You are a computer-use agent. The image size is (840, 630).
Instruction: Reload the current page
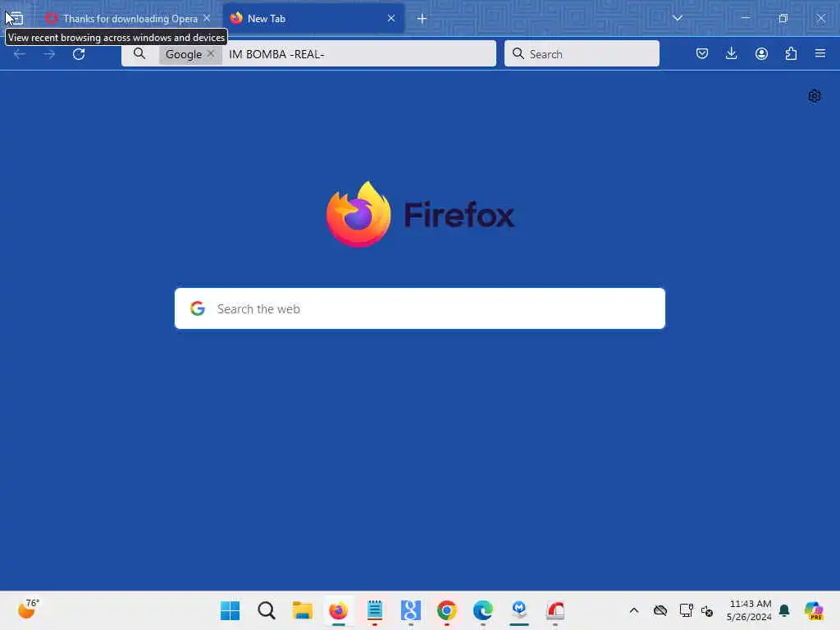79,54
